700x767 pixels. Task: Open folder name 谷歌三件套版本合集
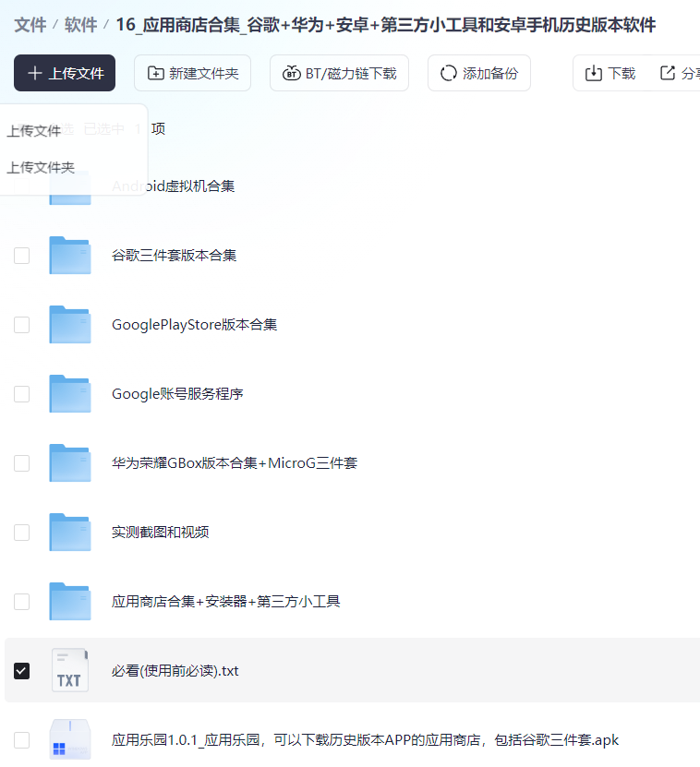point(175,256)
